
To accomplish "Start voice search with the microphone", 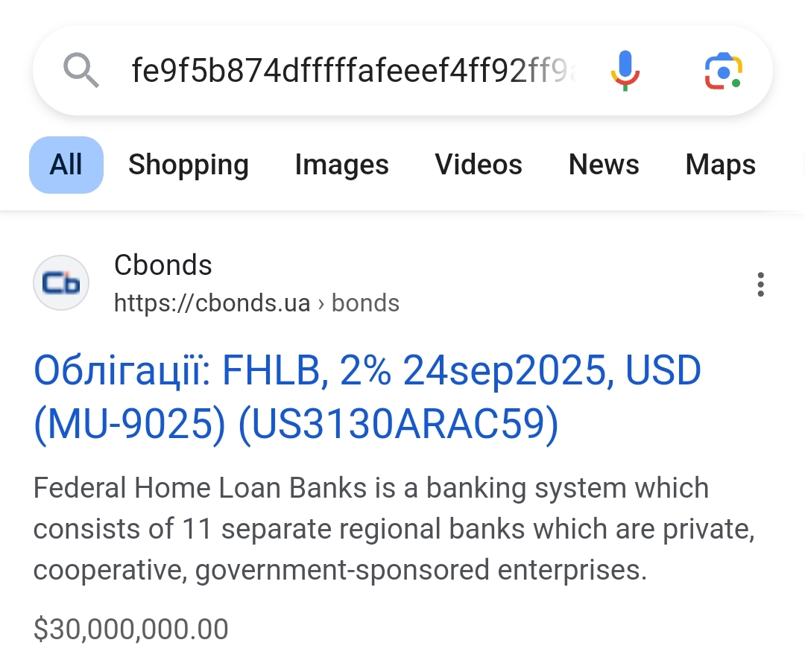I will 625,71.
